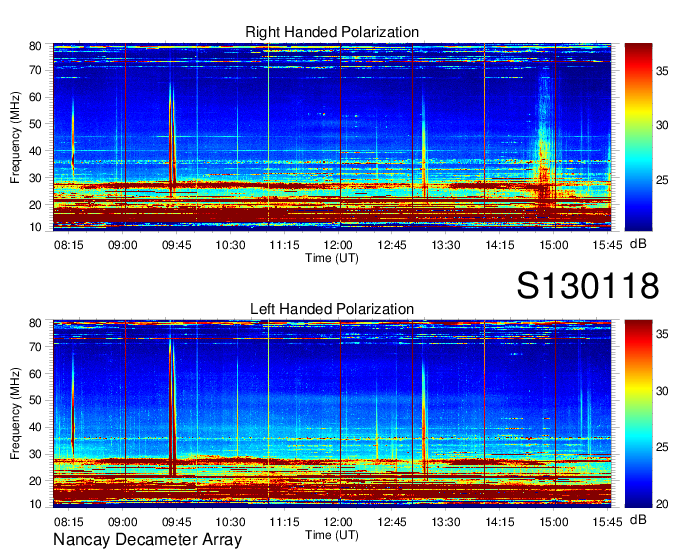Click the 15:00 time tick under Right Handed plot
Image resolution: width=680 pixels, height=552 pixels.
pos(553,245)
